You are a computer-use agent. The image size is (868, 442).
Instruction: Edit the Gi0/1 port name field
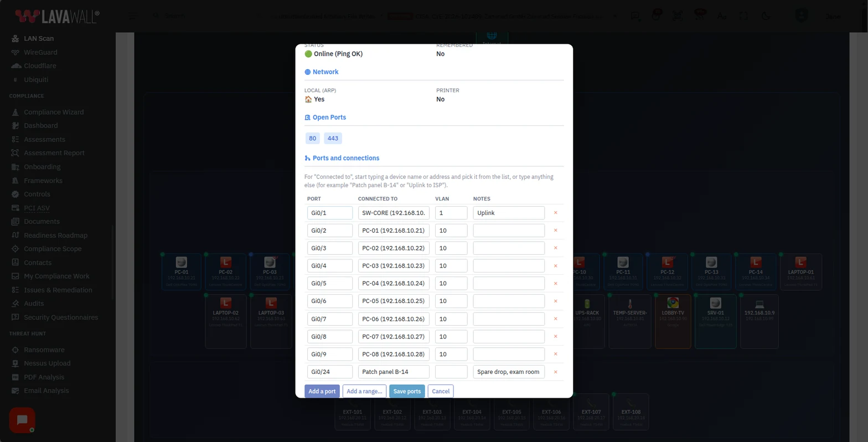click(330, 213)
